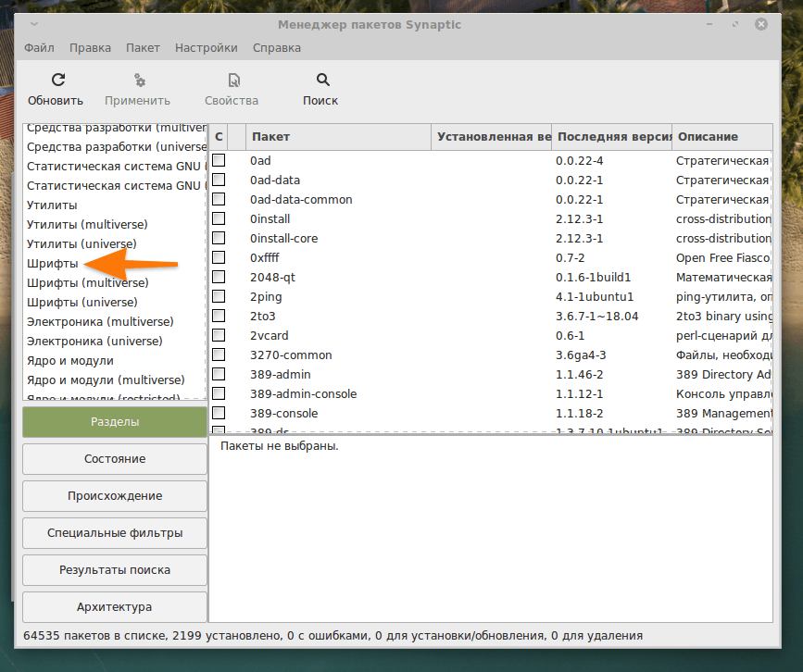Mark the 0ad package checkbox
The height and width of the screenshot is (672, 803).
(x=219, y=161)
